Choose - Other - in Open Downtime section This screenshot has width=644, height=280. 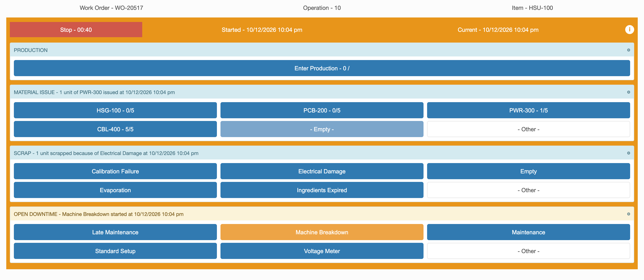528,251
